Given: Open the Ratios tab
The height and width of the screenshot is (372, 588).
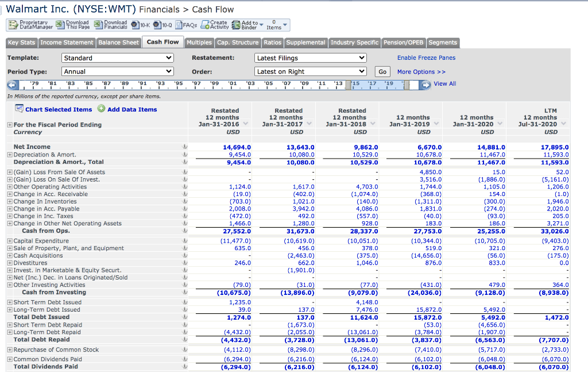Looking at the screenshot, I should click(x=272, y=42).
